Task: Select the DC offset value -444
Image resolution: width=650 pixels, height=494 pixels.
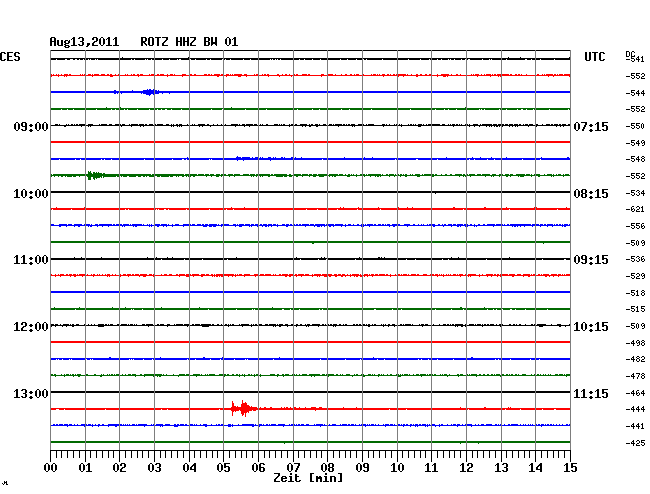Action: click(635, 409)
